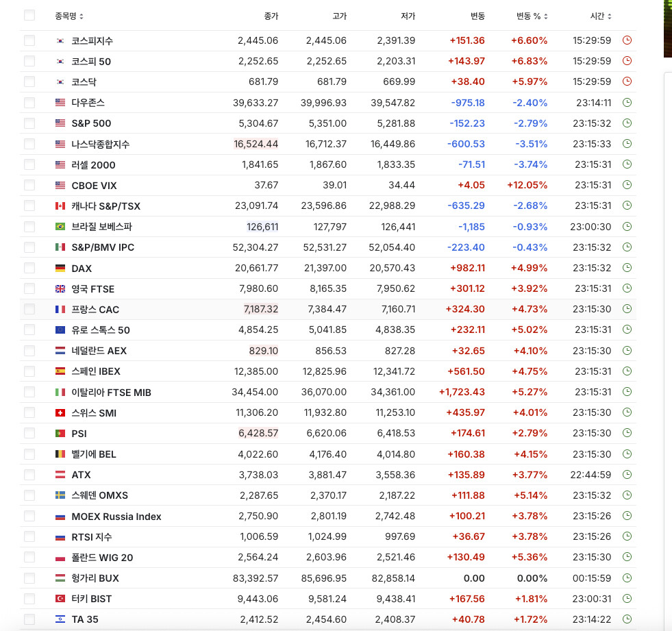Tick the TA 35 row checkbox

pyautogui.click(x=29, y=619)
